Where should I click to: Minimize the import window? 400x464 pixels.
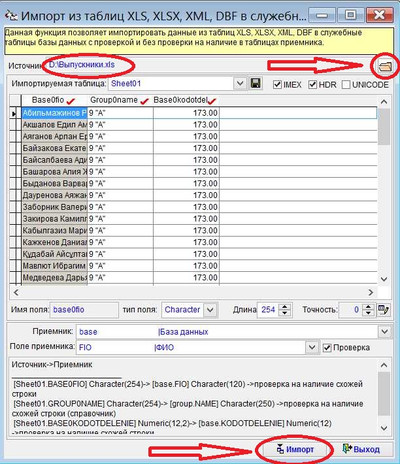(322, 16)
